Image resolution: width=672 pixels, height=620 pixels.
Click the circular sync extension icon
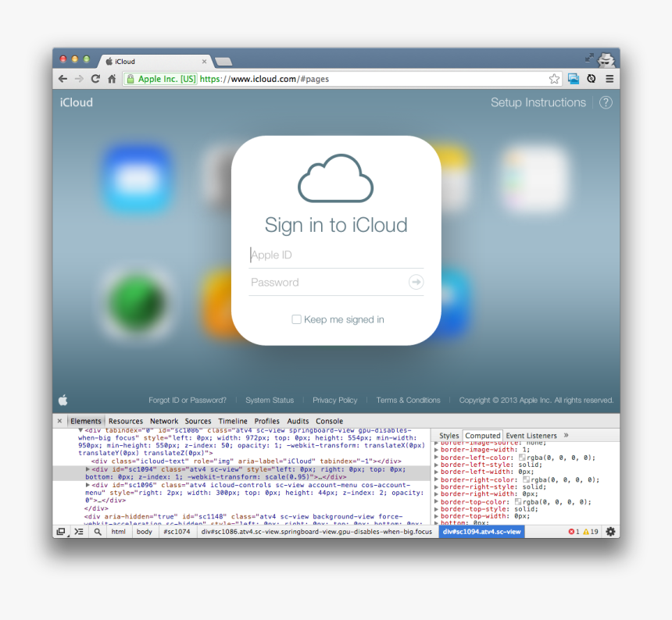click(592, 79)
